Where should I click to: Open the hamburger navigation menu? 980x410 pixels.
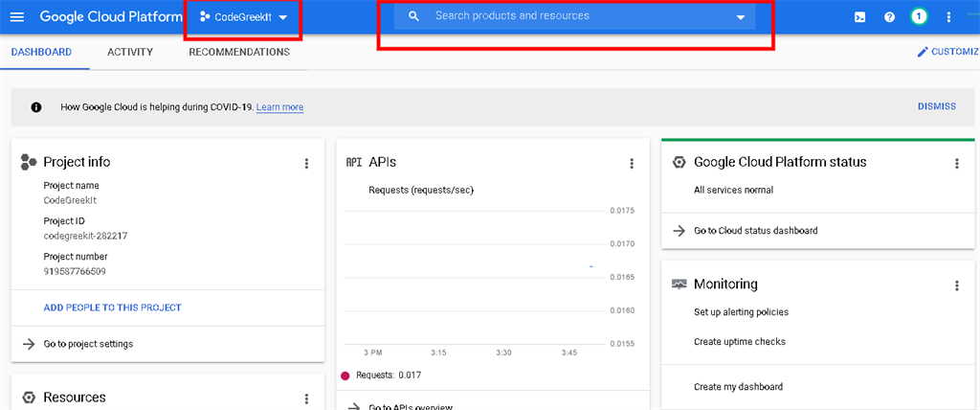17,17
